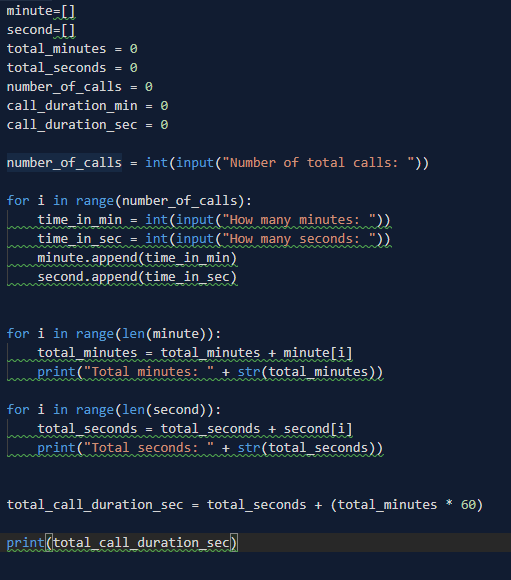Click the 'time_in_sec' assignment variable
The width and height of the screenshot is (511, 580).
[80, 239]
